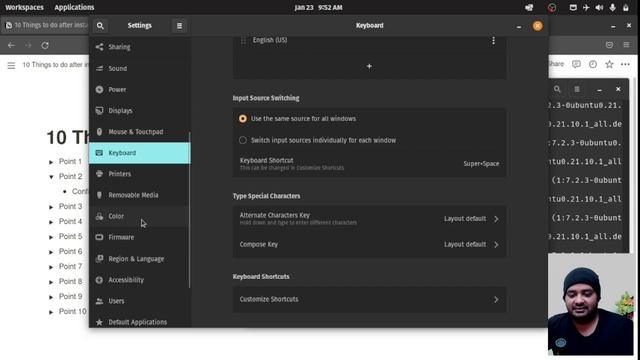The width and height of the screenshot is (640, 360).
Task: Go to Region & Language settings
Action: pos(139,259)
